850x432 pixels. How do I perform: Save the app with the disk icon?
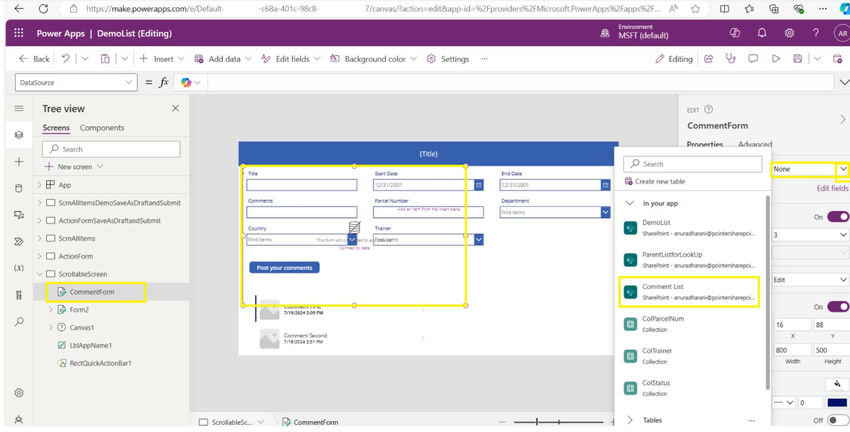(797, 59)
